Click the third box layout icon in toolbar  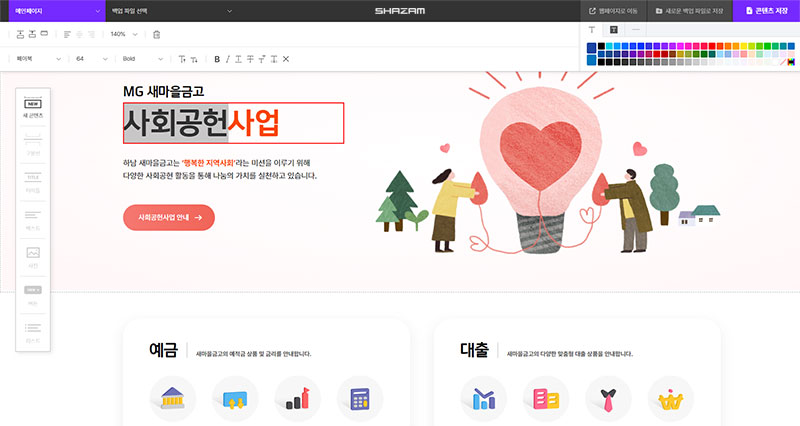pos(44,34)
